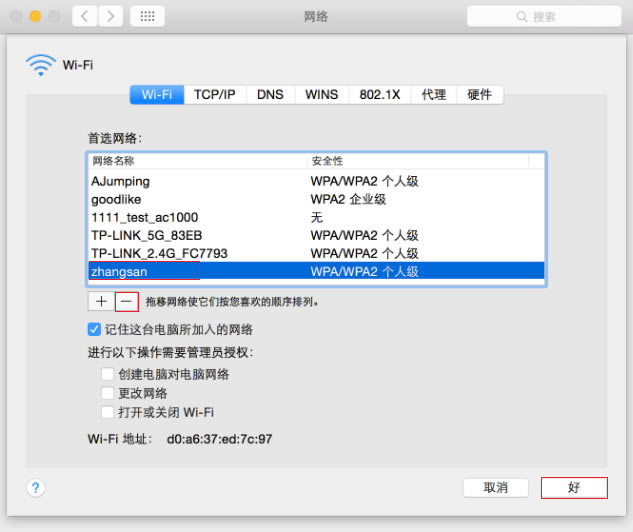The height and width of the screenshot is (532, 633).
Task: Select the goodlike network row
Action: click(x=316, y=199)
